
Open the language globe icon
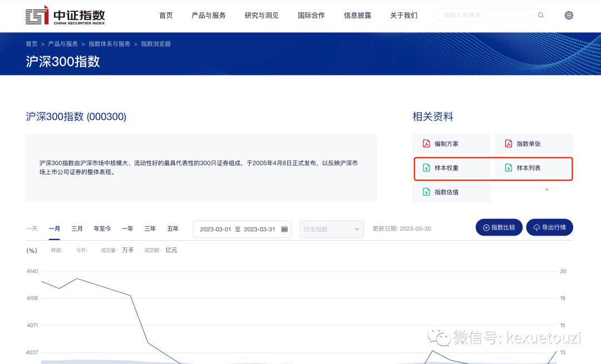pos(569,16)
